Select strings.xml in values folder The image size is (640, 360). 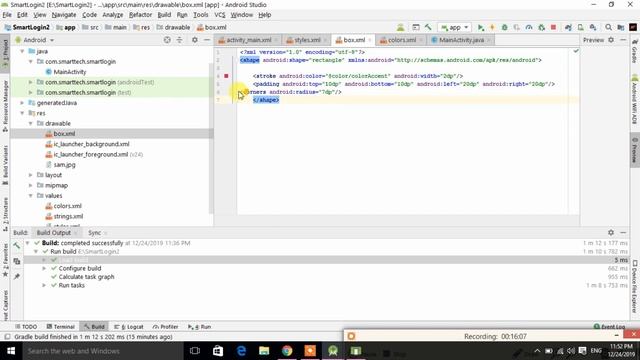(x=64, y=216)
